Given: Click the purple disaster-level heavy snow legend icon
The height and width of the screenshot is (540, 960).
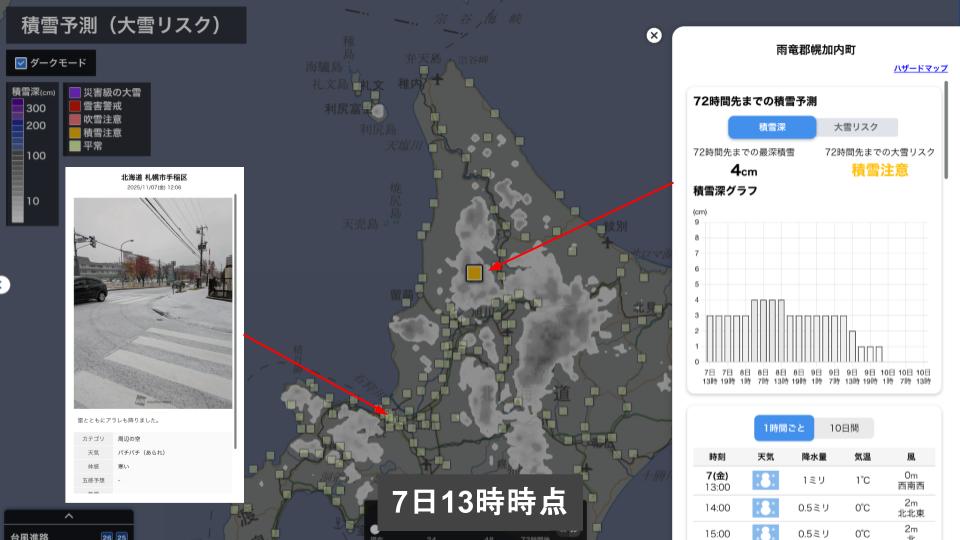Looking at the screenshot, I should [75, 92].
